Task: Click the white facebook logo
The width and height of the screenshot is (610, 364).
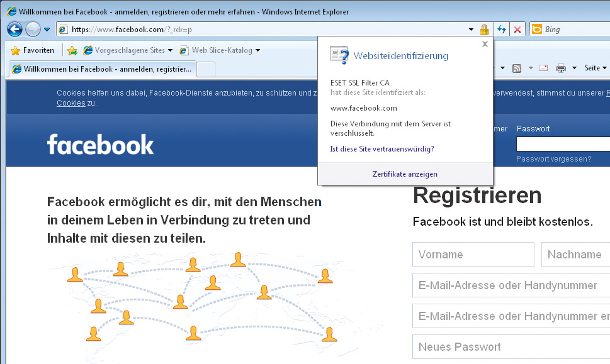Action: 100,144
